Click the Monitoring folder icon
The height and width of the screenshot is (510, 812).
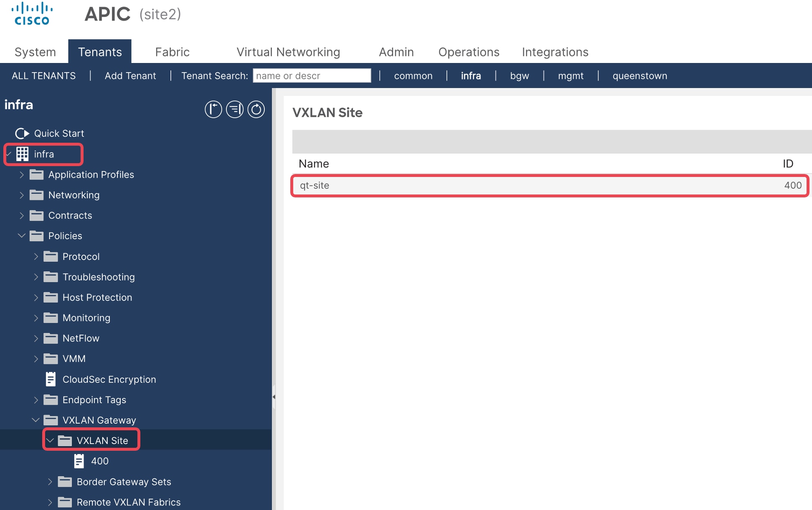[51, 318]
